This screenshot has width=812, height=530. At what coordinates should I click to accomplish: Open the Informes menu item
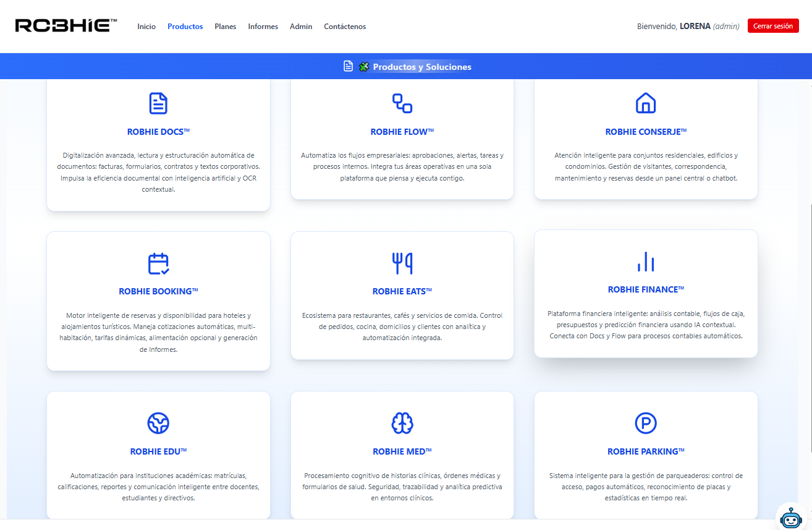(x=263, y=27)
